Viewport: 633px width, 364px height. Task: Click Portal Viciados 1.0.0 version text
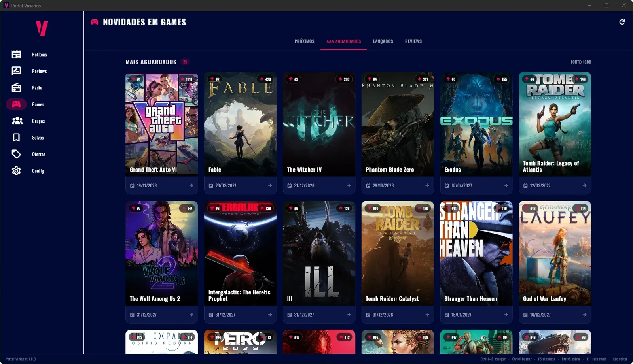21,359
